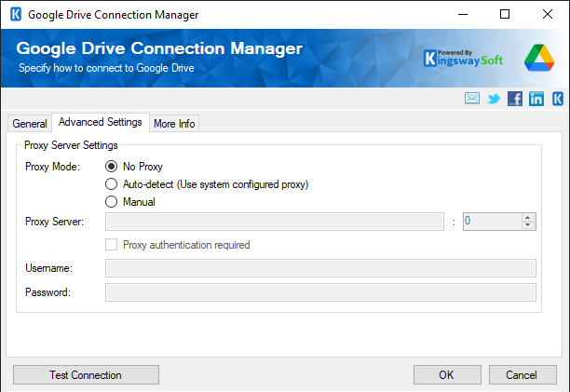The height and width of the screenshot is (392, 570).
Task: Click the Google Drive triangle logo
Action: click(x=538, y=58)
